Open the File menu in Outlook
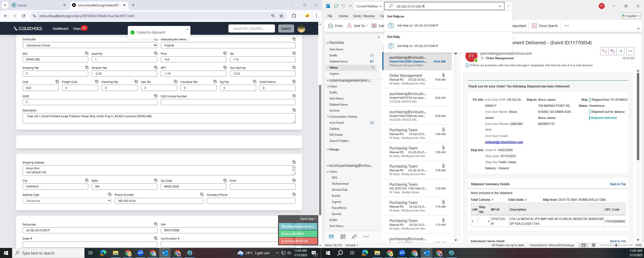Screen dimensions: 644x258 pyautogui.click(x=330, y=16)
